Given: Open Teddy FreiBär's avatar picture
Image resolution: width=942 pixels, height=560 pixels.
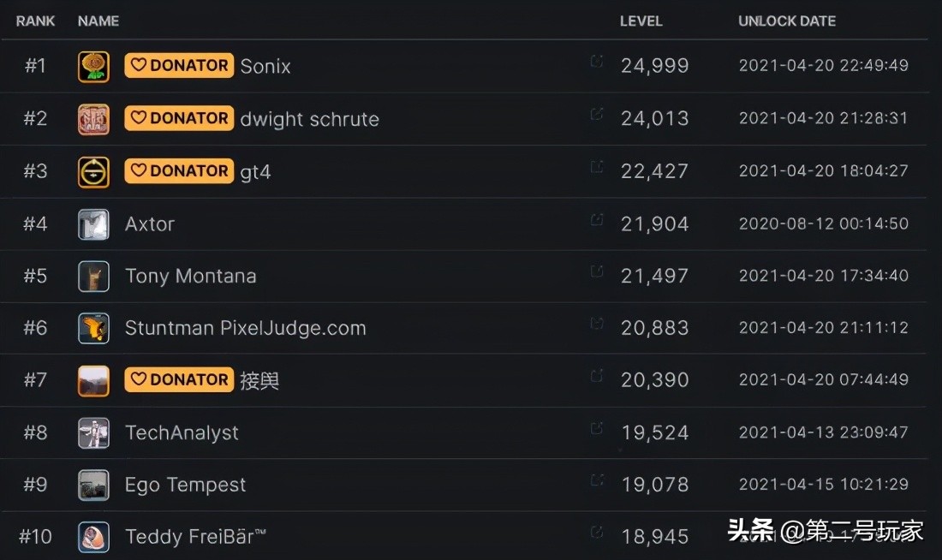Looking at the screenshot, I should click(x=93, y=538).
